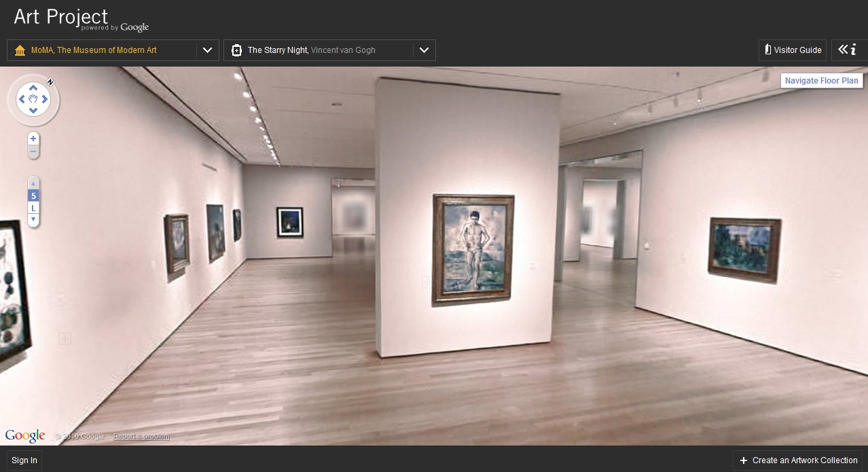This screenshot has width=868, height=472.
Task: Zoom in with the plus button
Action: pos(33,139)
